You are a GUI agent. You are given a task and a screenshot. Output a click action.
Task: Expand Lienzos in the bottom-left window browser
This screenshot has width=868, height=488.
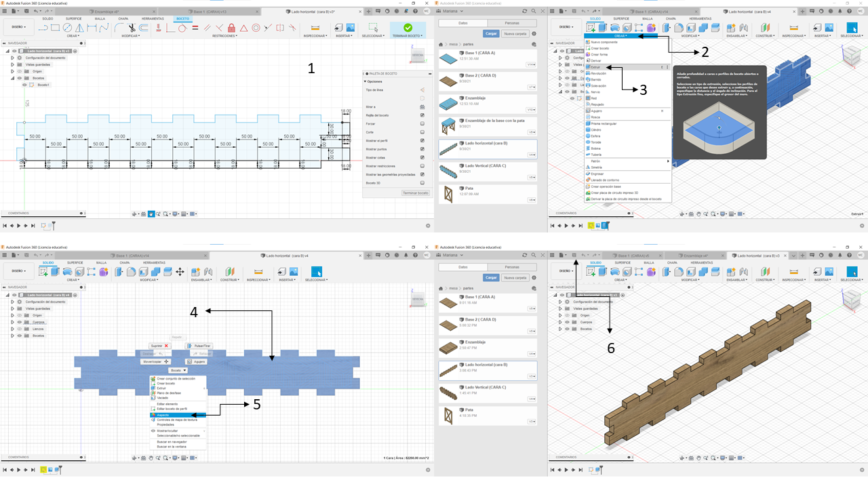[x=12, y=329]
